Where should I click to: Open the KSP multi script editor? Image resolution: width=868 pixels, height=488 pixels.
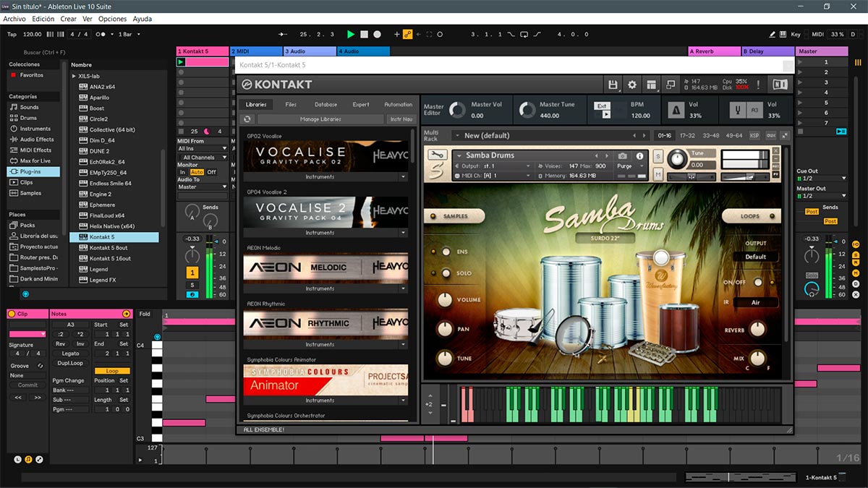[x=754, y=135]
